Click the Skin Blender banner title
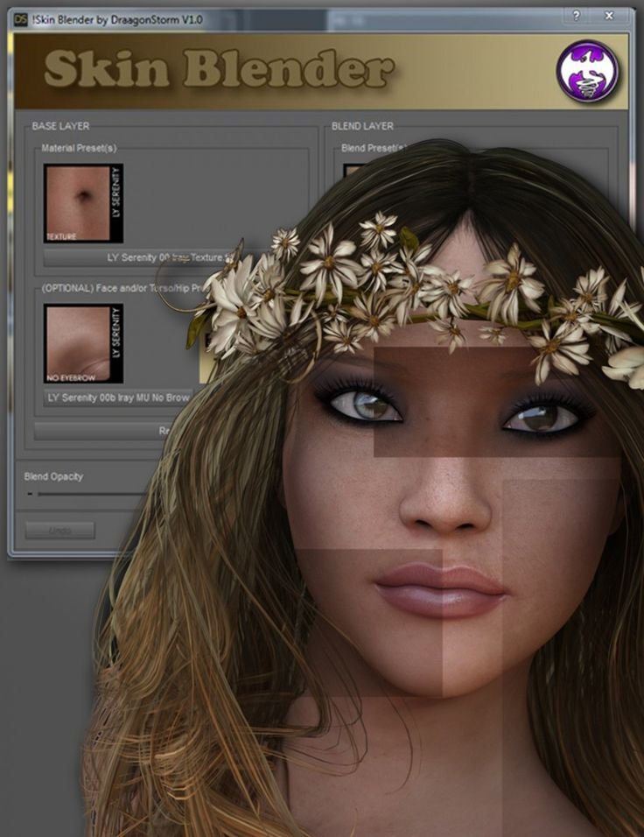This screenshot has height=837, width=644. click(218, 70)
